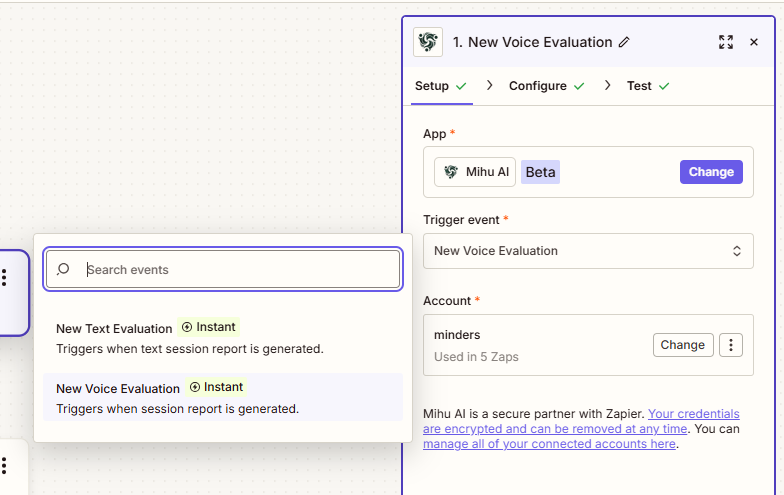Click inside the Search events field
Image resolution: width=784 pixels, height=495 pixels.
(x=223, y=270)
